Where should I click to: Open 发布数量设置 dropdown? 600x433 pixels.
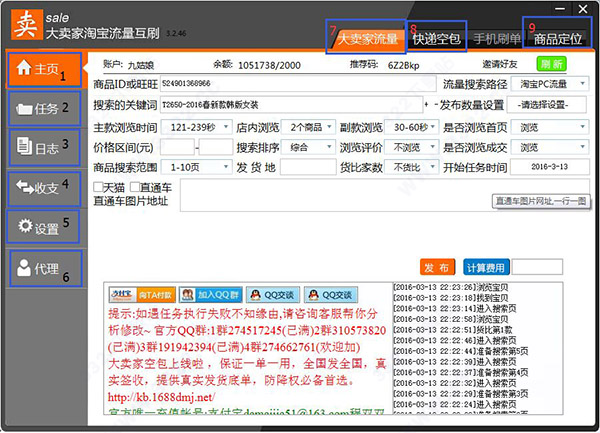[x=546, y=104]
